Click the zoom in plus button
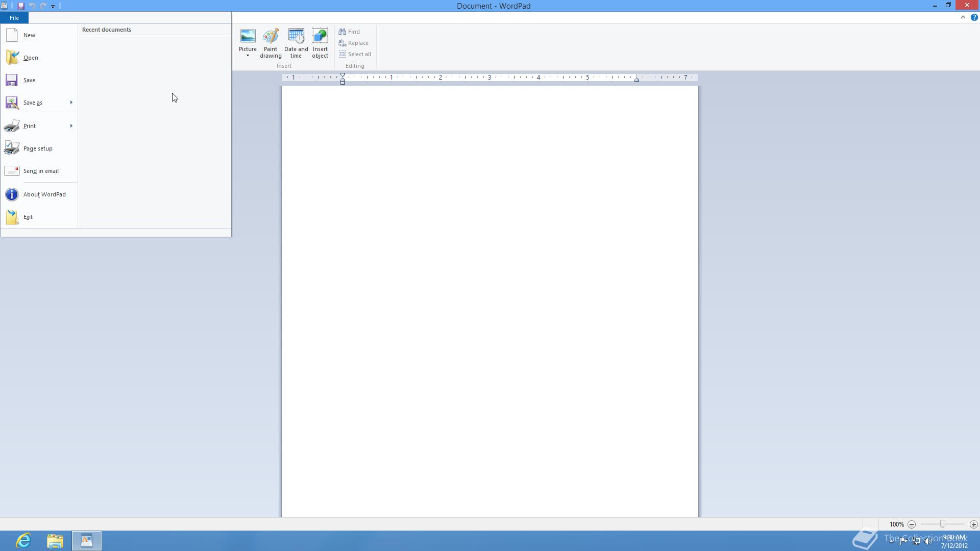980x551 pixels. coord(973,524)
